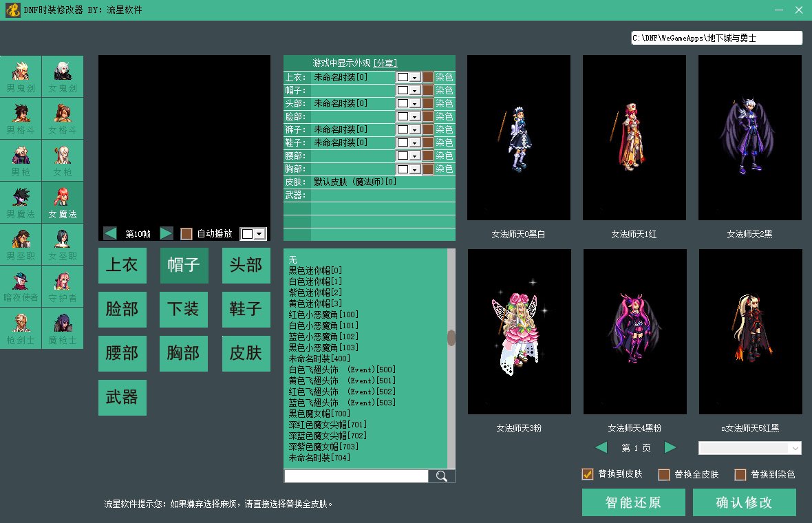
Task: Choose the 女格斗 character icon
Action: (x=63, y=118)
